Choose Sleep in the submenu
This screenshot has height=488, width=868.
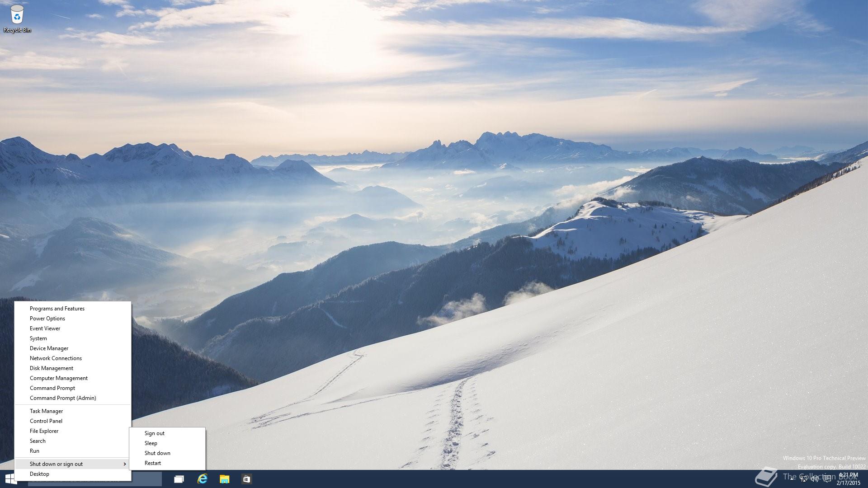pyautogui.click(x=167, y=443)
